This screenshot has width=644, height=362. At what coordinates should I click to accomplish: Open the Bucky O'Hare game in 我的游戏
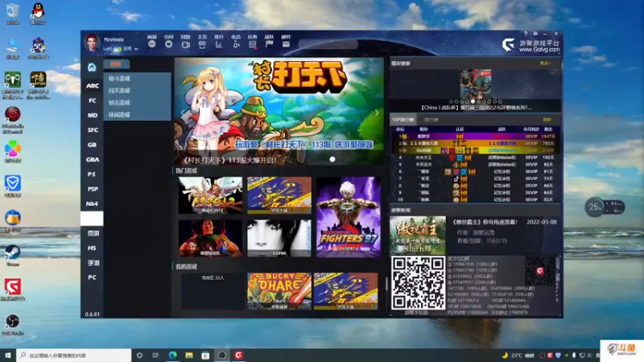pyautogui.click(x=279, y=291)
